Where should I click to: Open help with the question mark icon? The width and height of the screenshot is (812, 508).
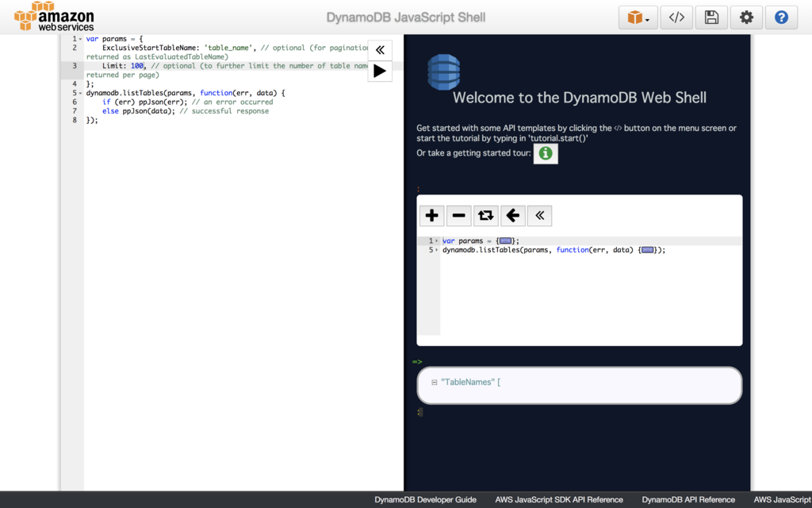(781, 17)
